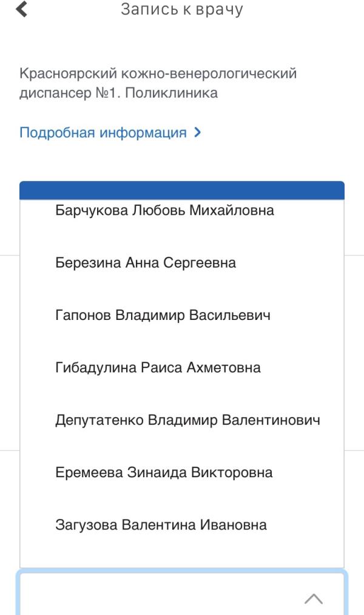Collapse the doctor list with the up chevron
The height and width of the screenshot is (615, 364).
tap(314, 599)
